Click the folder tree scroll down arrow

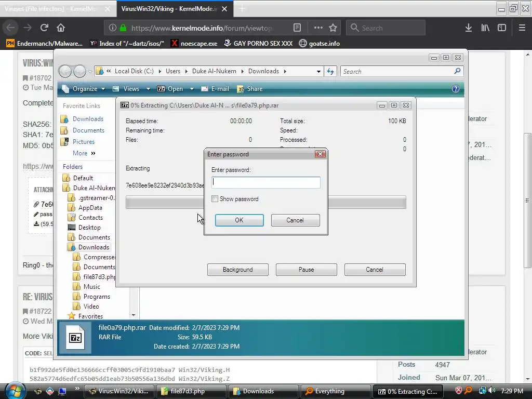(x=134, y=315)
